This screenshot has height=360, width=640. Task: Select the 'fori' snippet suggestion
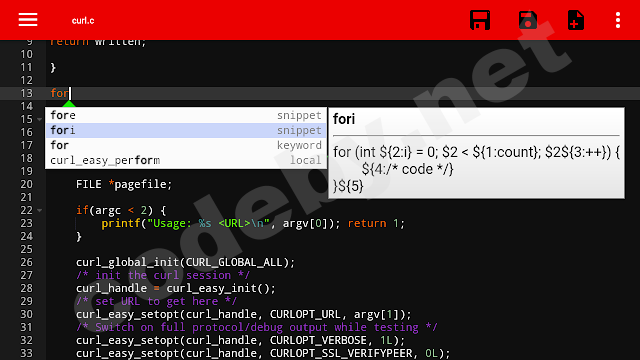click(186, 130)
